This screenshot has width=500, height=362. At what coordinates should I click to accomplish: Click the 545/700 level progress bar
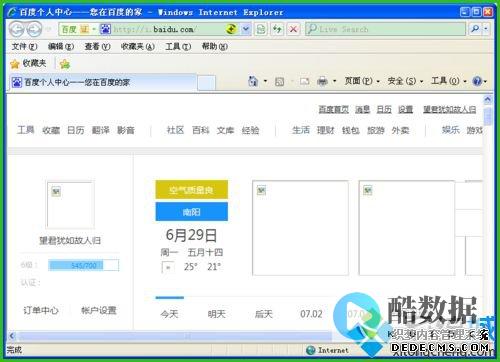point(83,265)
